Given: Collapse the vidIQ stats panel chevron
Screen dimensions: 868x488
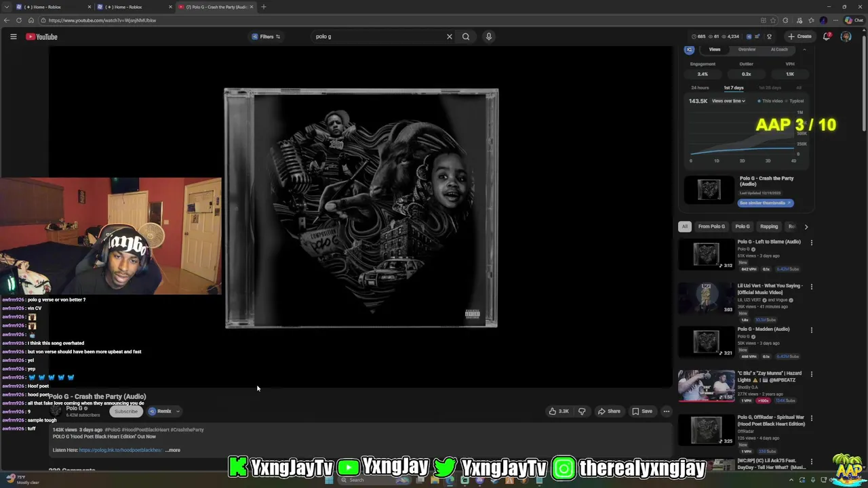Looking at the screenshot, I should point(804,49).
